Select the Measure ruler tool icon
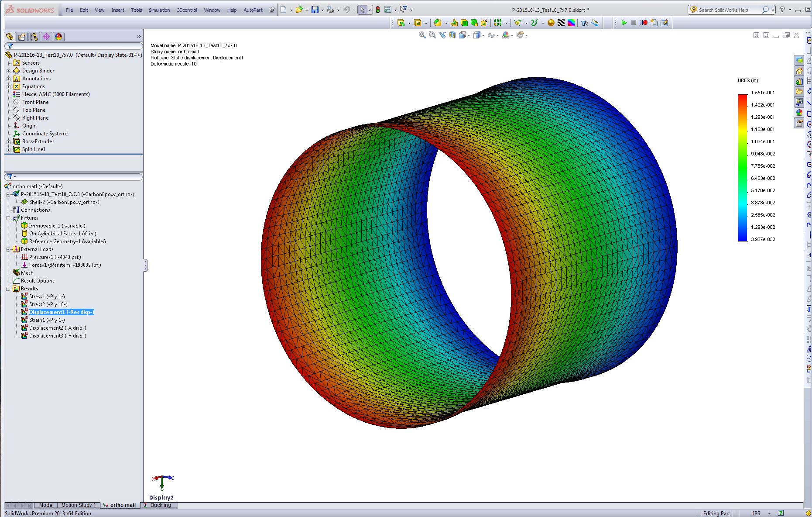 (595, 23)
